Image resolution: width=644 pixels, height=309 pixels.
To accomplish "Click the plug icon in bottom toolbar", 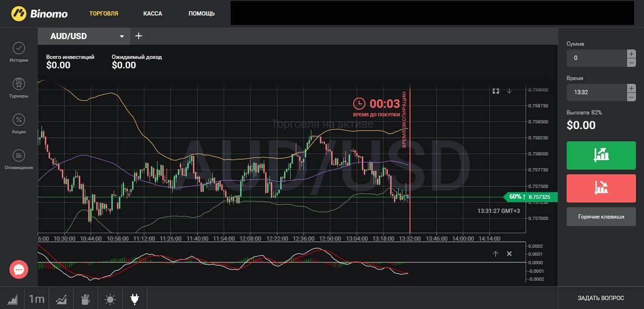I will tap(134, 299).
